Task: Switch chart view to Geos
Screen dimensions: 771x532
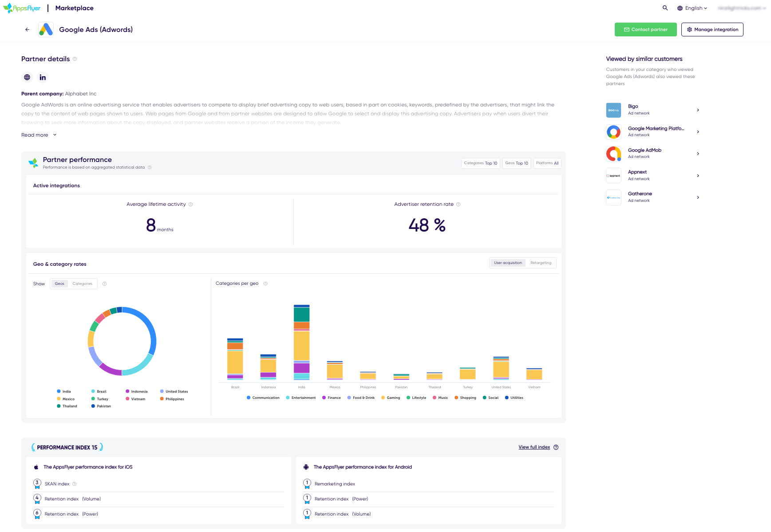Action: (59, 284)
